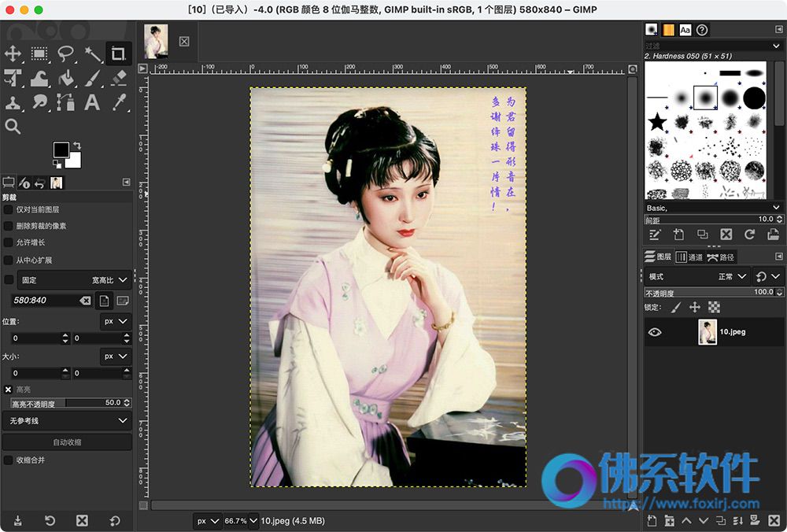Select the Eraser tool
787x532 pixels.
click(x=119, y=78)
